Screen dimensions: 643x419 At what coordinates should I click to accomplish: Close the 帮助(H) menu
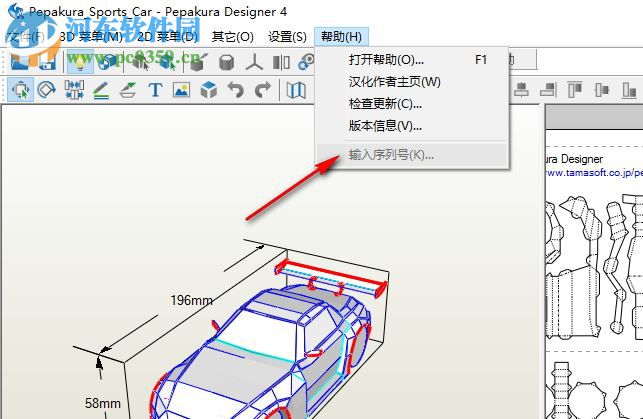341,37
